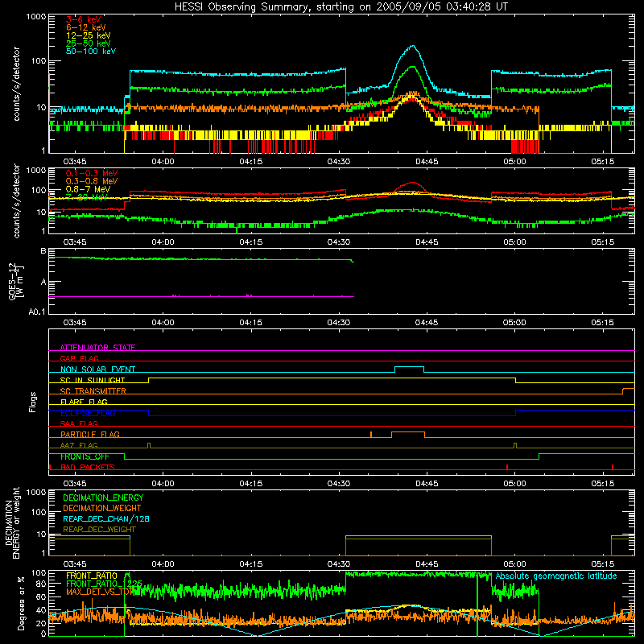Select the 50-100 keV legend label
Screen dimensions: 644x644
pos(91,52)
